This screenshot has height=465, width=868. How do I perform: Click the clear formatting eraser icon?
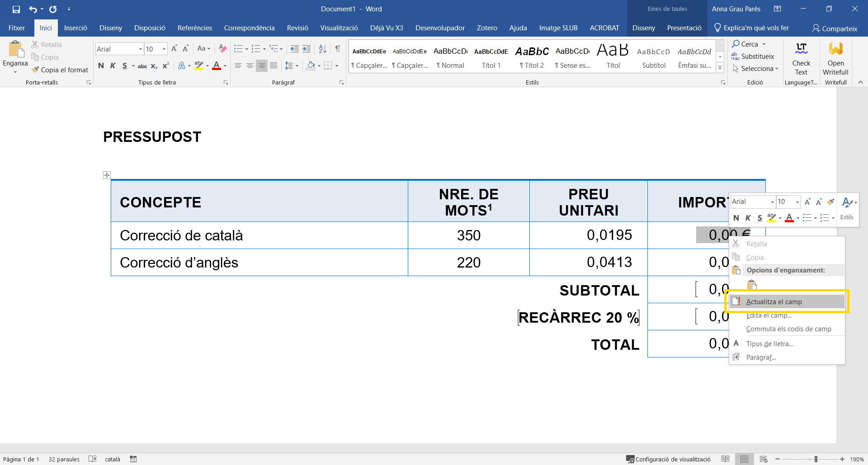222,49
